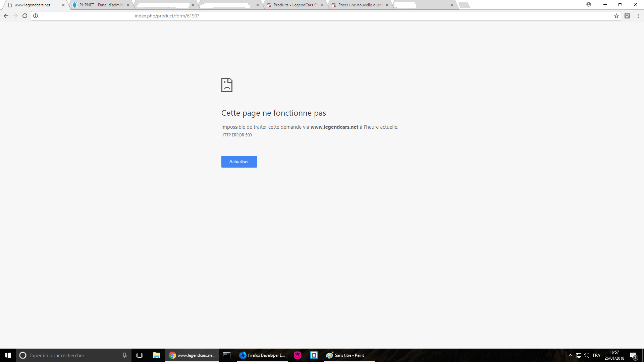Bookmark this page with the star icon
The image size is (644, 362).
click(616, 16)
